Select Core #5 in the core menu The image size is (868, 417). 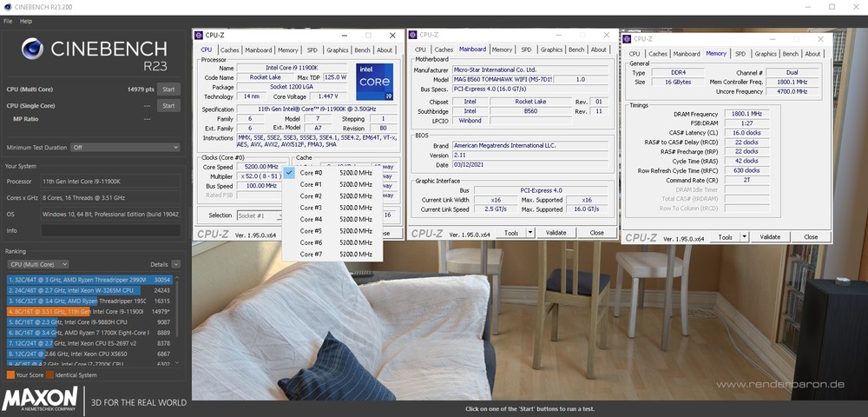click(x=332, y=231)
